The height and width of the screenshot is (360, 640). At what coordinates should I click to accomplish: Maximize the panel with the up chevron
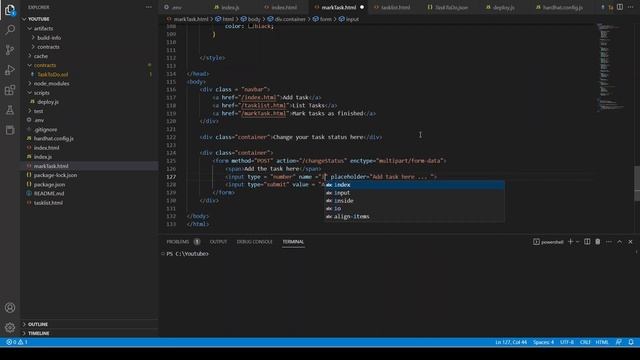click(x=619, y=242)
